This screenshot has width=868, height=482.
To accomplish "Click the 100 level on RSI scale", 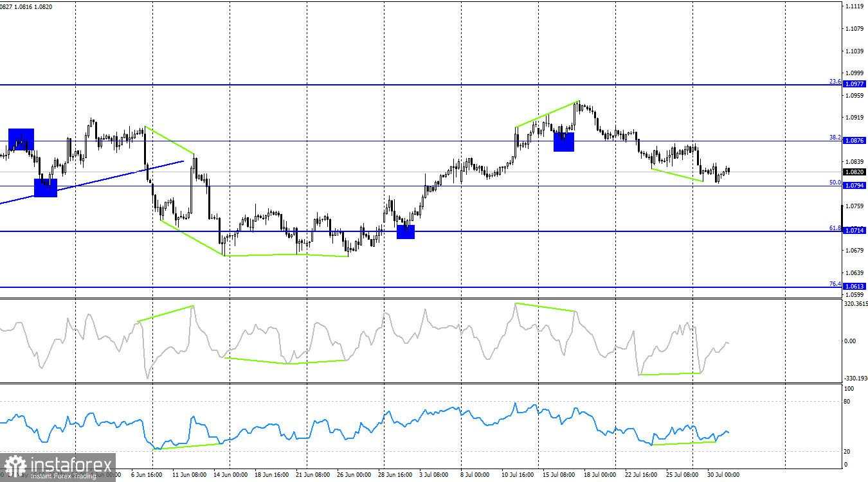I will pyautogui.click(x=849, y=389).
